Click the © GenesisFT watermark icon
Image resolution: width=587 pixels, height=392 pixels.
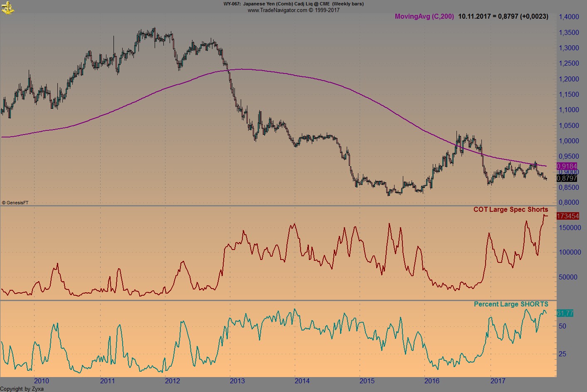click(x=15, y=203)
